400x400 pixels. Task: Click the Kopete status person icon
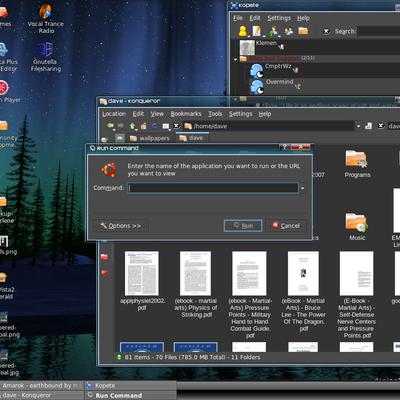click(x=243, y=31)
